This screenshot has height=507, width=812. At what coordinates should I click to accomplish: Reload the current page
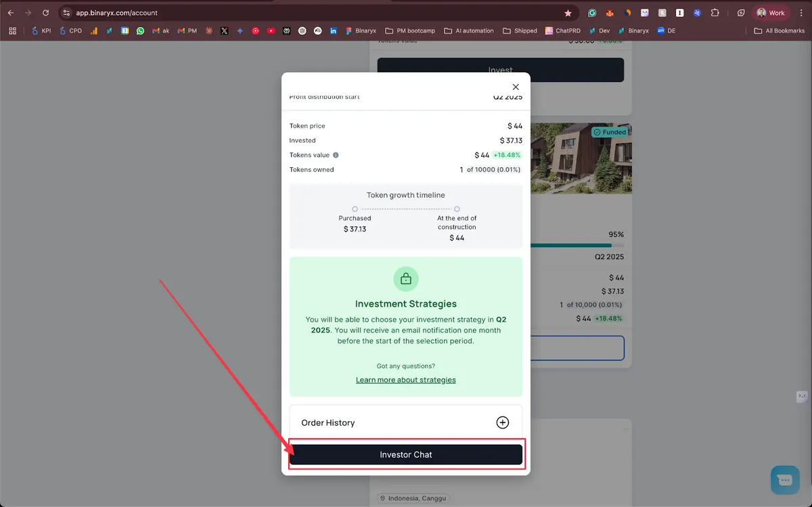click(x=45, y=13)
